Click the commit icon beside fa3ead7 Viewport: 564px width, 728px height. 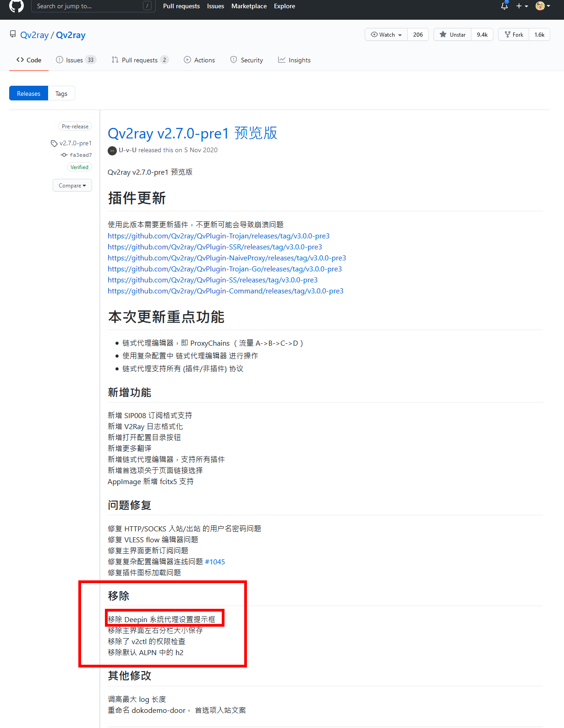(64, 155)
